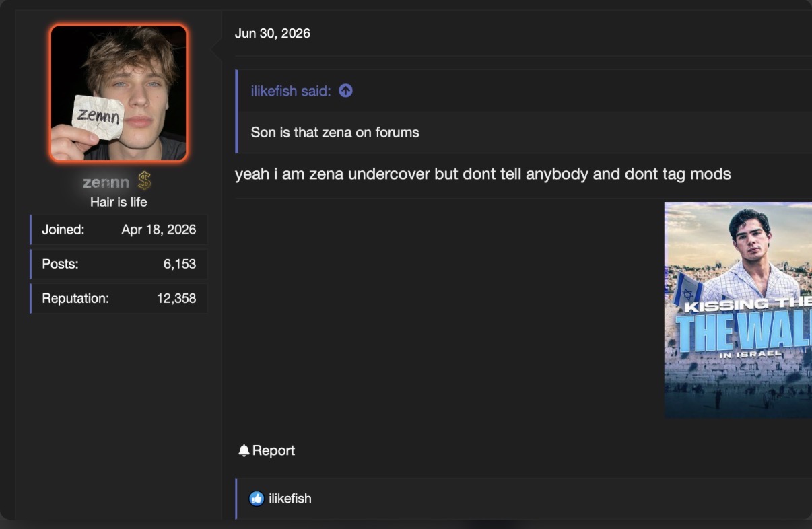Click the likes bar under the post

524,499
